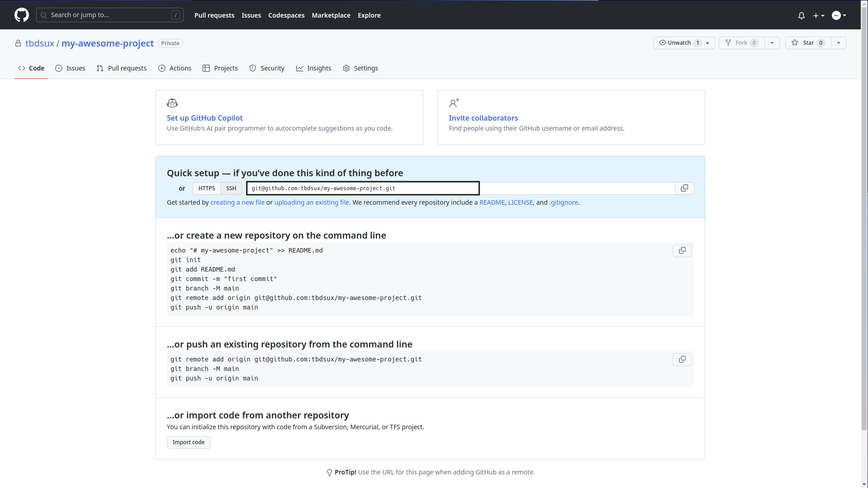The width and height of the screenshot is (868, 488).
Task: Switch to the repository Pull requests tab
Action: [122, 68]
